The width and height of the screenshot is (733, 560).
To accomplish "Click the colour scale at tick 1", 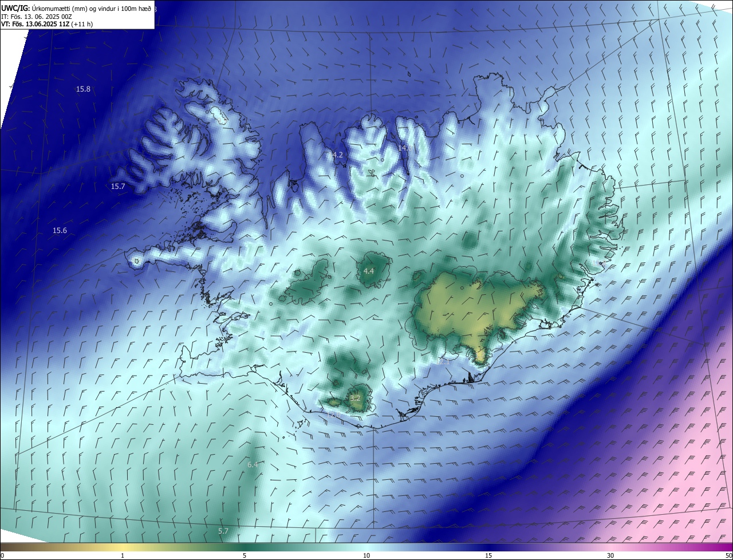I will click(123, 555).
